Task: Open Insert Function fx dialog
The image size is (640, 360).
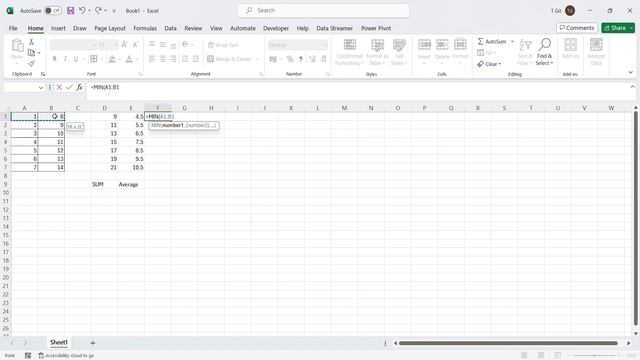Action: pyautogui.click(x=79, y=87)
